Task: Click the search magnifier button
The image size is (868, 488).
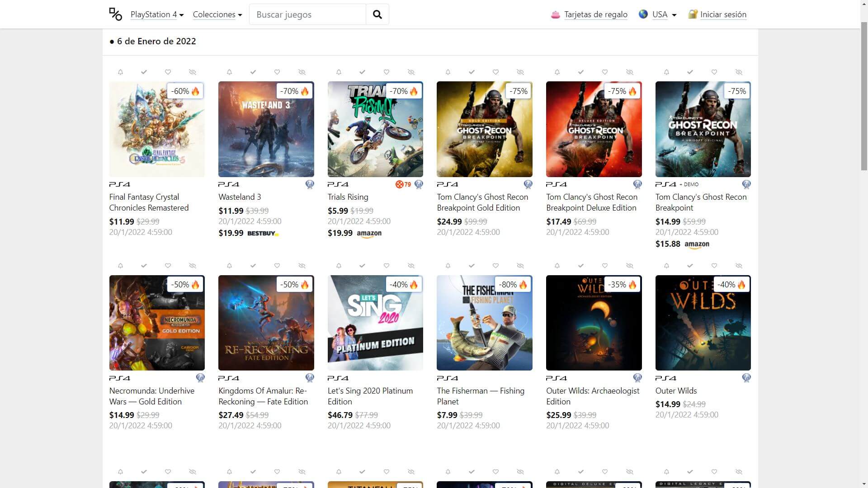Action: click(377, 14)
